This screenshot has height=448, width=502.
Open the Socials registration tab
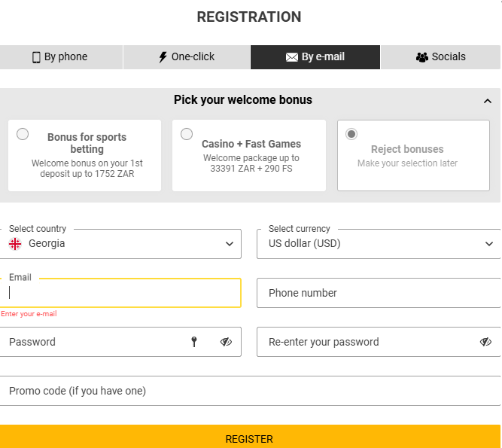click(440, 57)
